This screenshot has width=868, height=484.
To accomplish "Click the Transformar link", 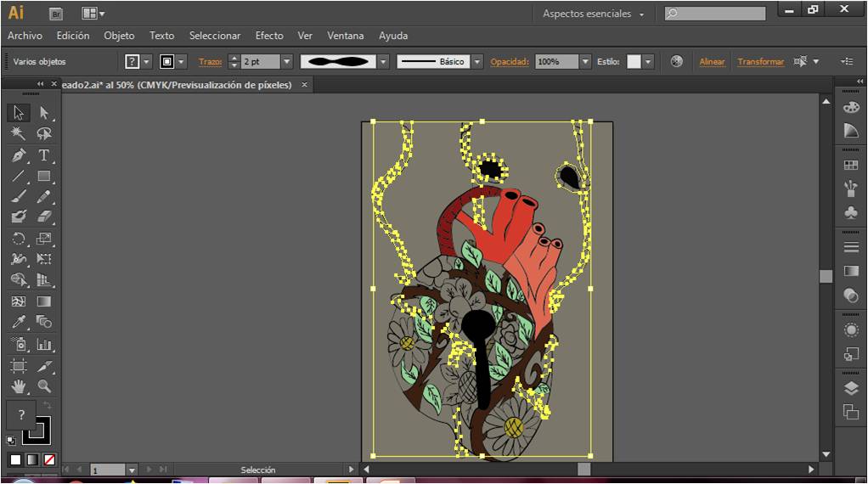I will pos(760,62).
